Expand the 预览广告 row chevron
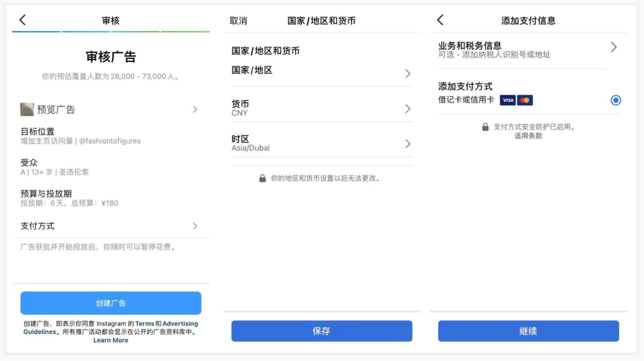The image size is (644, 361). point(195,110)
